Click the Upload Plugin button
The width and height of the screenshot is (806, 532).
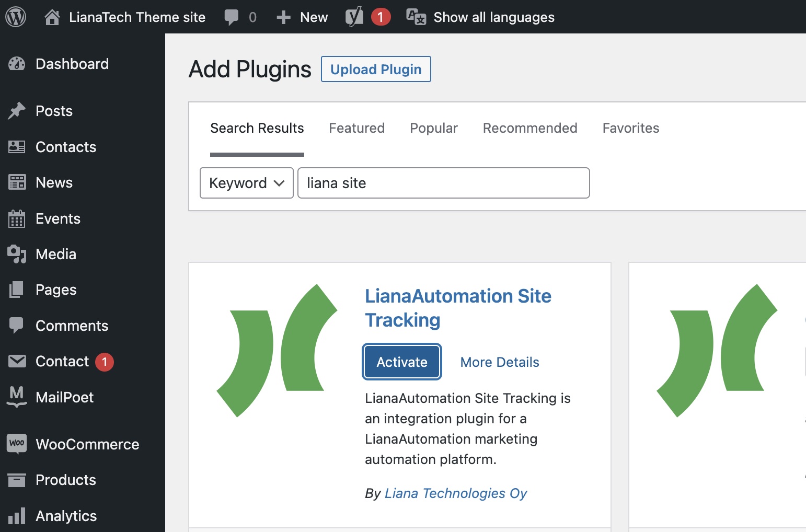click(x=376, y=69)
